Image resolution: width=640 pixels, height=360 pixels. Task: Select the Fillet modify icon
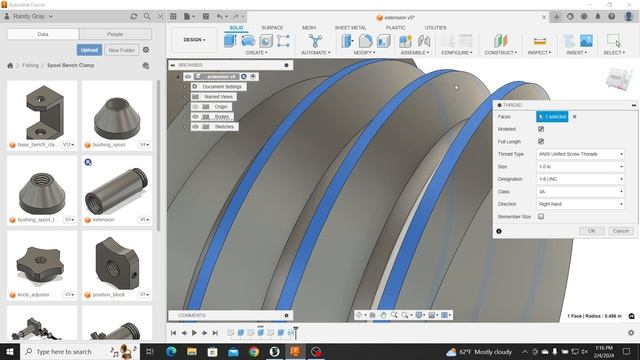click(x=365, y=41)
